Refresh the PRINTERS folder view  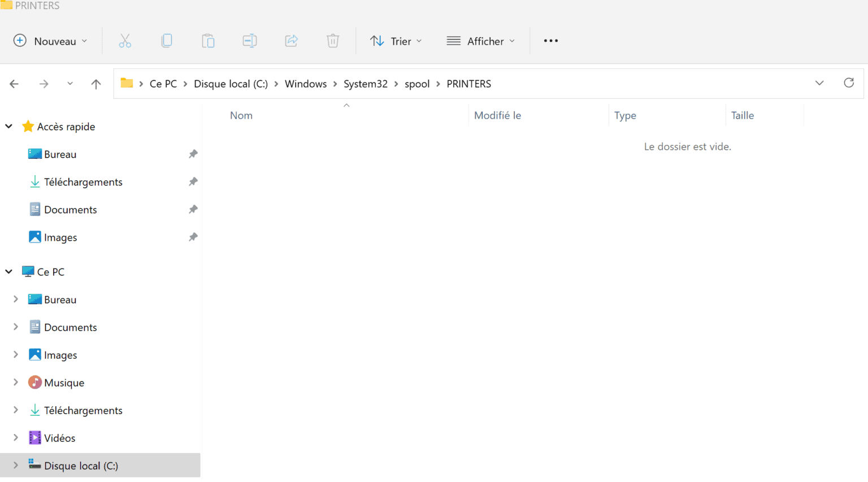coord(849,83)
